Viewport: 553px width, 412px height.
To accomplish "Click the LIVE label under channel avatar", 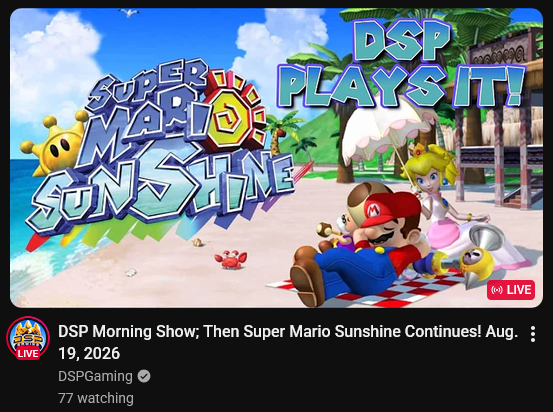I will [x=28, y=353].
